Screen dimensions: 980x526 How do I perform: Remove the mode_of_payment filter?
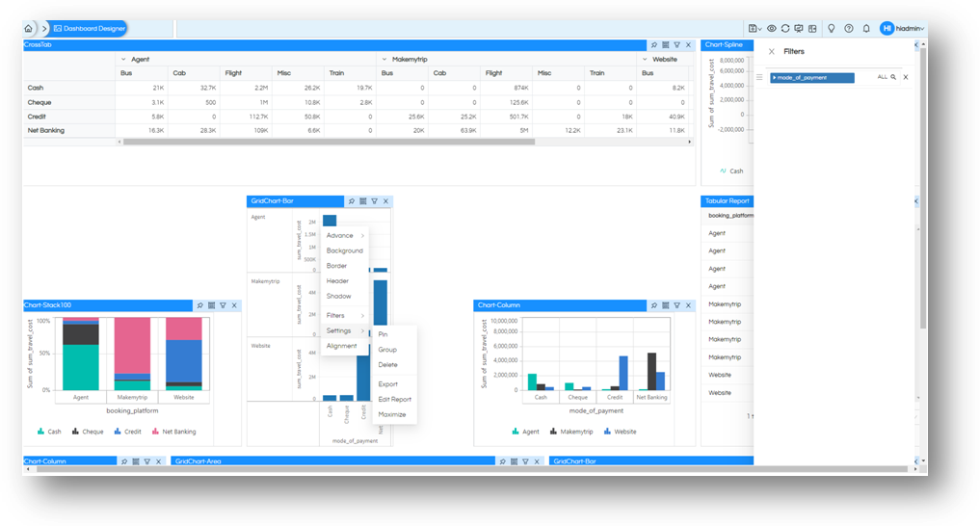(906, 77)
